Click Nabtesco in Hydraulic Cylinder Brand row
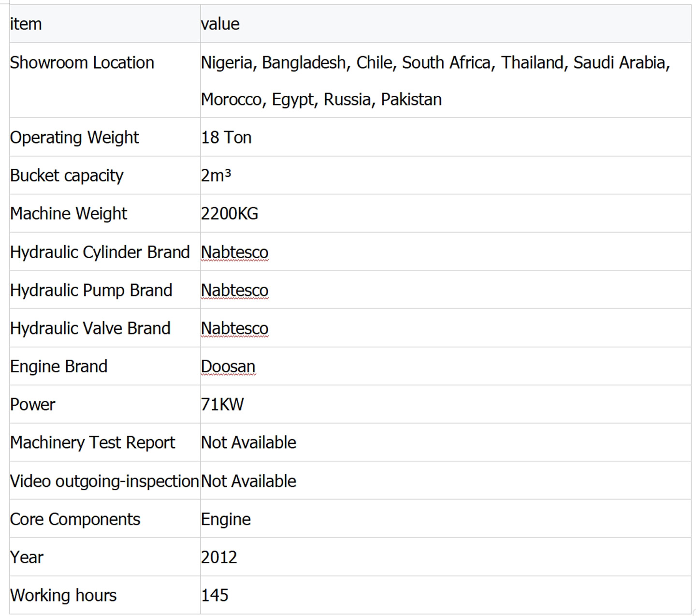Image resolution: width=696 pixels, height=616 pixels. point(234,252)
